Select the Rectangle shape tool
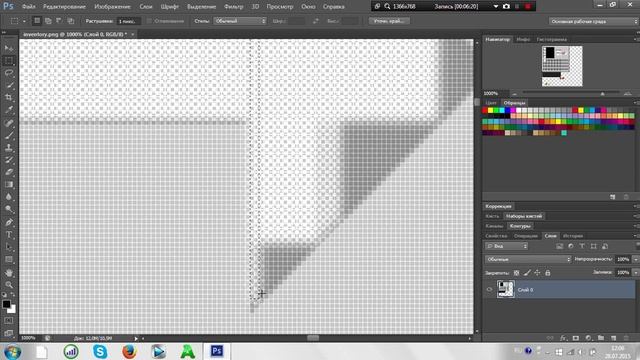 tap(9, 260)
